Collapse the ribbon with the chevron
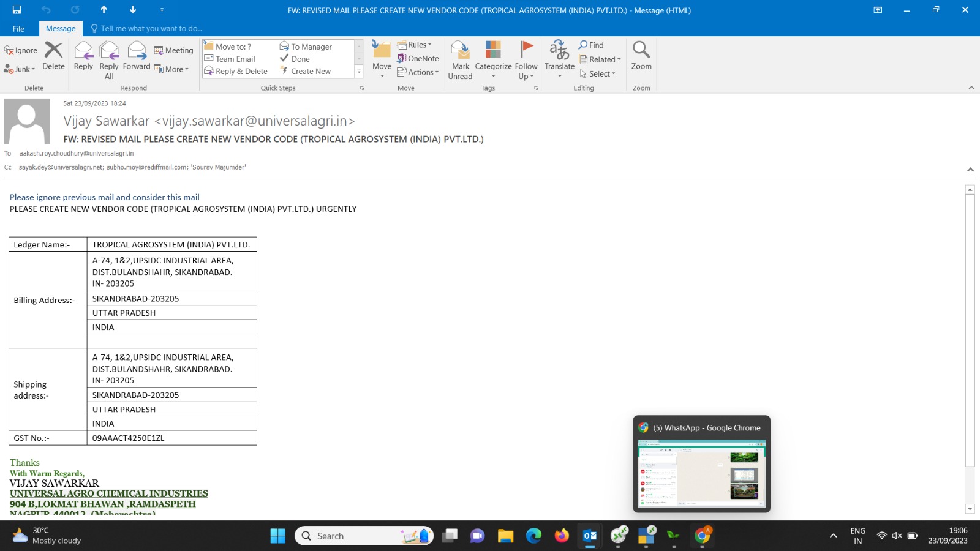The image size is (980, 551). point(971,88)
